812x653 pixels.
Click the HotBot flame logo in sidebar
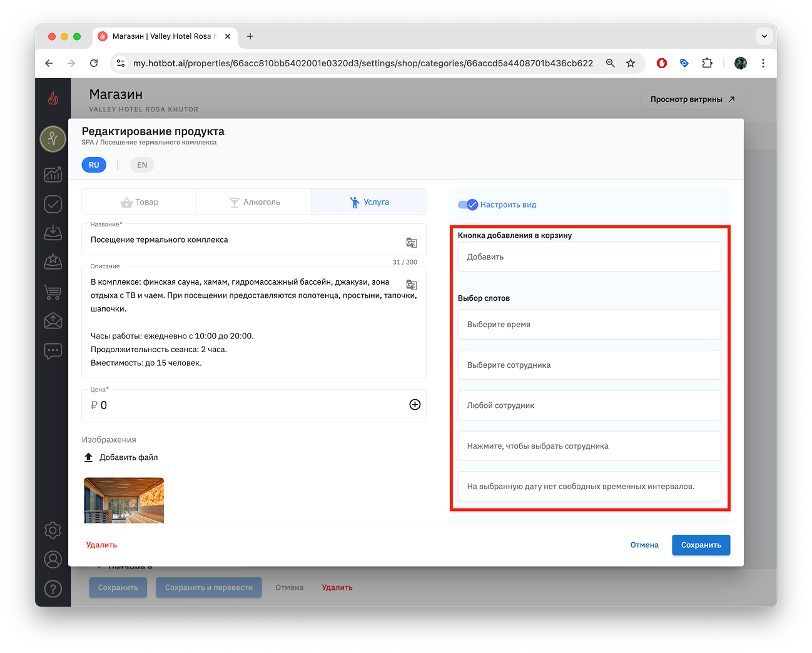tap(53, 98)
